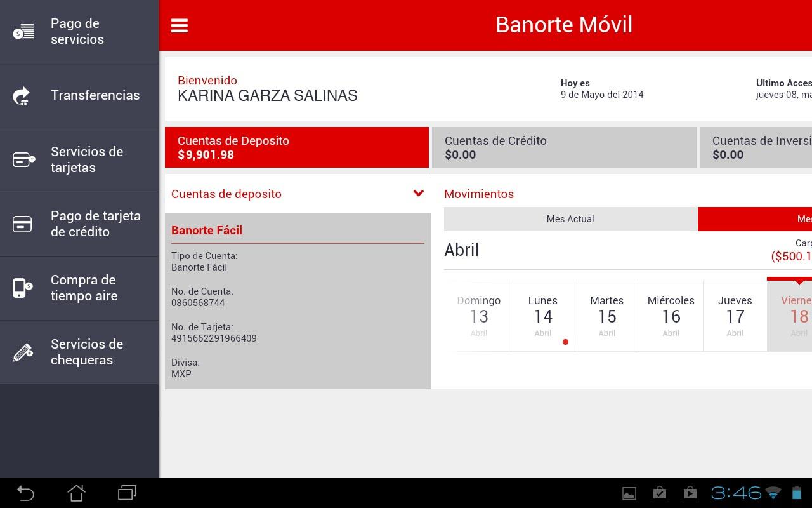
Task: Open Pago de servicios menu entry
Action: [x=79, y=32]
